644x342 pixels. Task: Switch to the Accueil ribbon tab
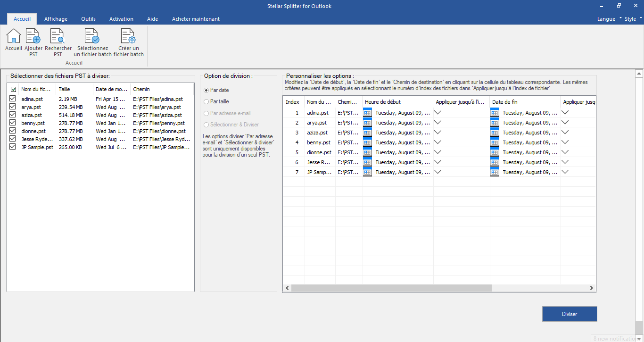click(x=22, y=19)
